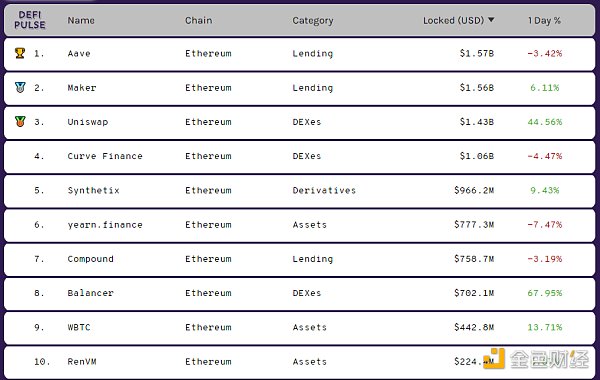This screenshot has height=380, width=600.
Task: Open the Aave project link
Action: [x=79, y=54]
